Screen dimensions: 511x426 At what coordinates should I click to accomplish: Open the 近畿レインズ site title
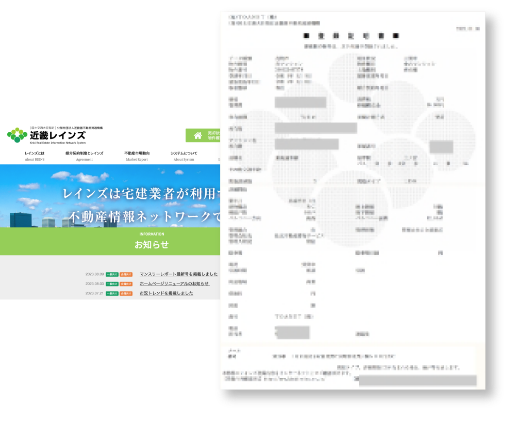(x=58, y=135)
